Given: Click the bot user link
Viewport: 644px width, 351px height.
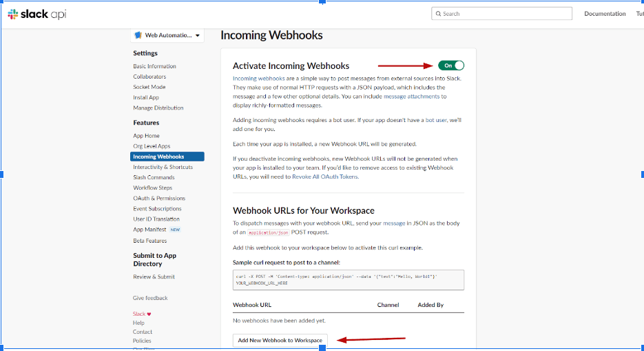Looking at the screenshot, I should (x=436, y=120).
